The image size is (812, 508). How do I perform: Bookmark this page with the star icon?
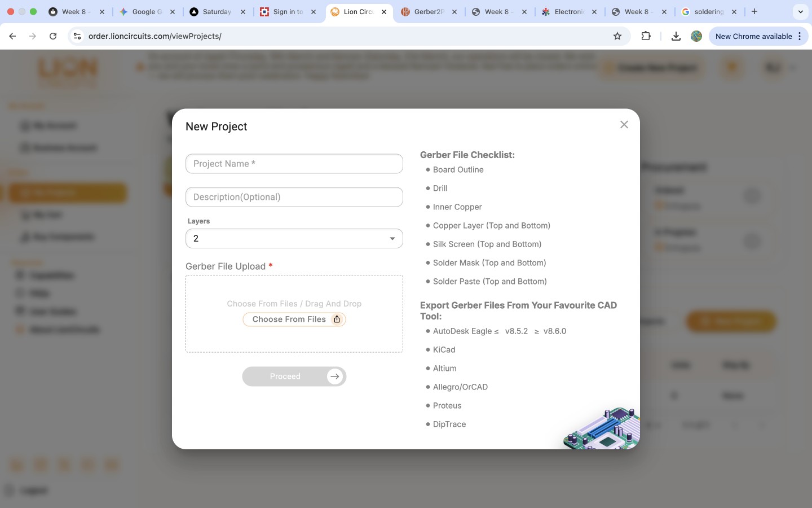(x=617, y=36)
